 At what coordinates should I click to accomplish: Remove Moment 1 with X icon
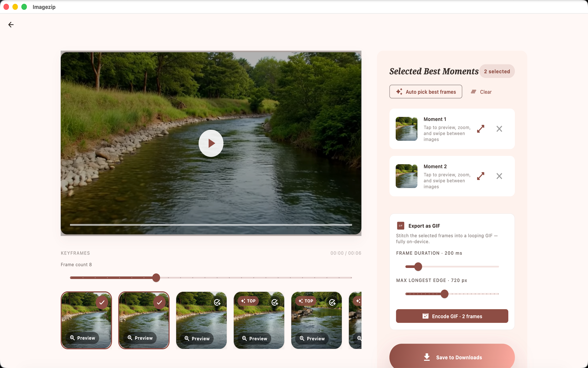point(499,129)
